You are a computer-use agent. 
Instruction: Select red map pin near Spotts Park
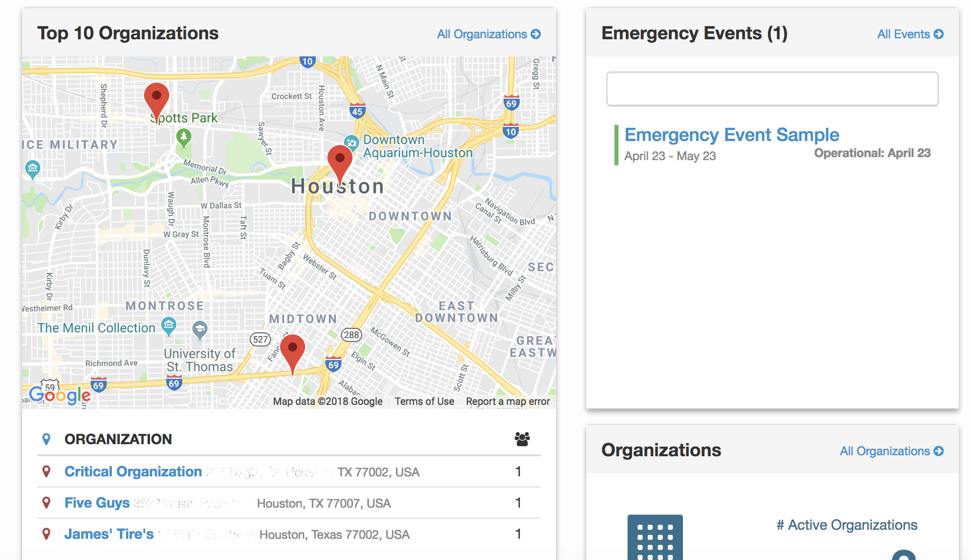tap(157, 103)
